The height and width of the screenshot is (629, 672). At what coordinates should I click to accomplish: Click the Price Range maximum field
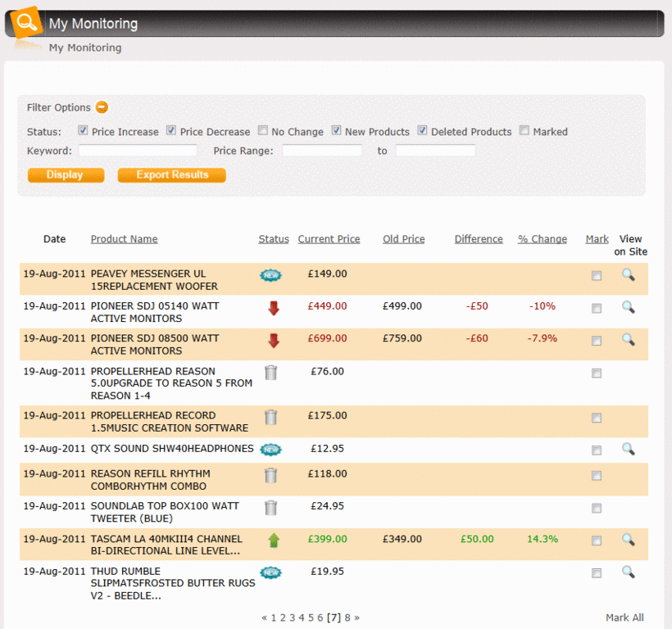click(x=435, y=151)
